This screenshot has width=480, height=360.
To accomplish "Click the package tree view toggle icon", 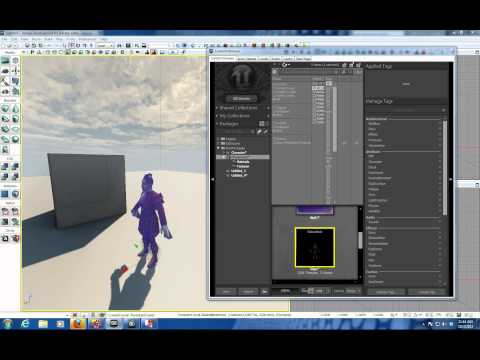I will point(262,124).
